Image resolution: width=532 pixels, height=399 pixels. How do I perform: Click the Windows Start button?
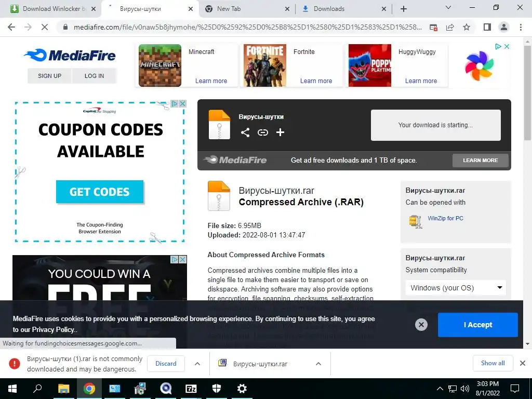pyautogui.click(x=12, y=389)
